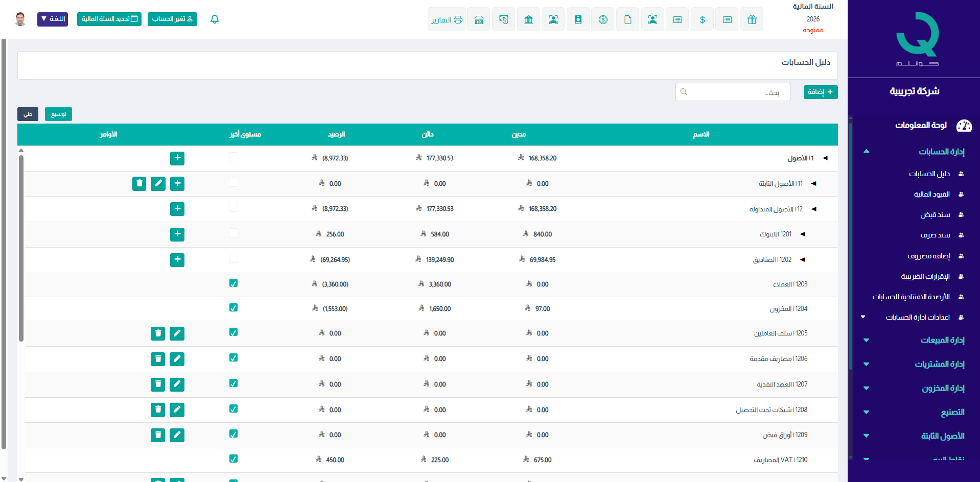Click the user avatar photo
The width and height of the screenshot is (980, 482).
pyautogui.click(x=20, y=19)
